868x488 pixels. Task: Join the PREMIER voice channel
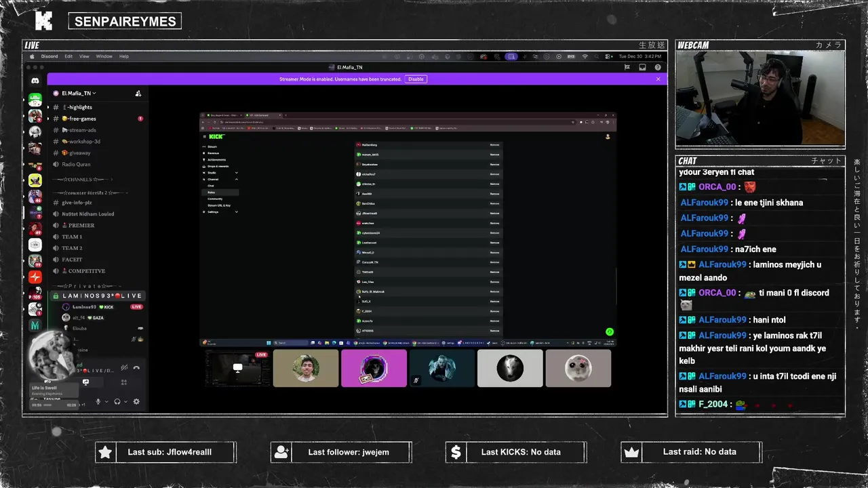point(98,225)
